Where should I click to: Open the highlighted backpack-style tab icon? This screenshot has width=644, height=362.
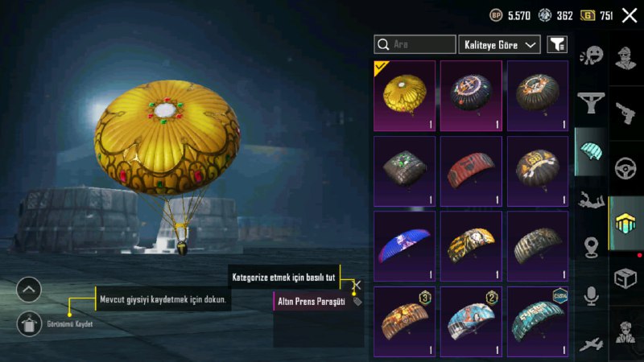pyautogui.click(x=625, y=224)
